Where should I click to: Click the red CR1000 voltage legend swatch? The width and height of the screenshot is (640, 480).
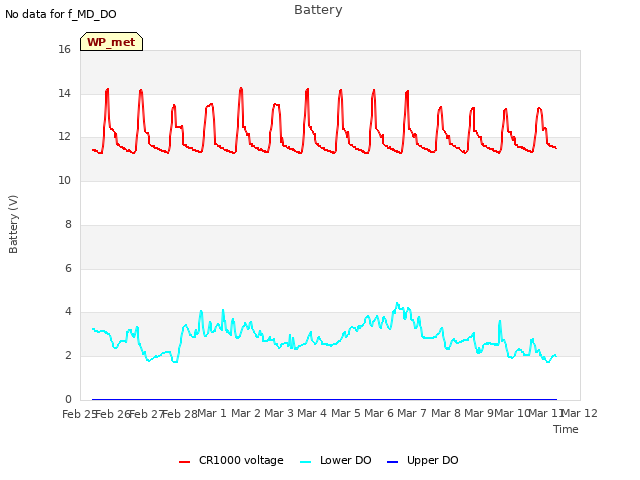pyautogui.click(x=184, y=462)
